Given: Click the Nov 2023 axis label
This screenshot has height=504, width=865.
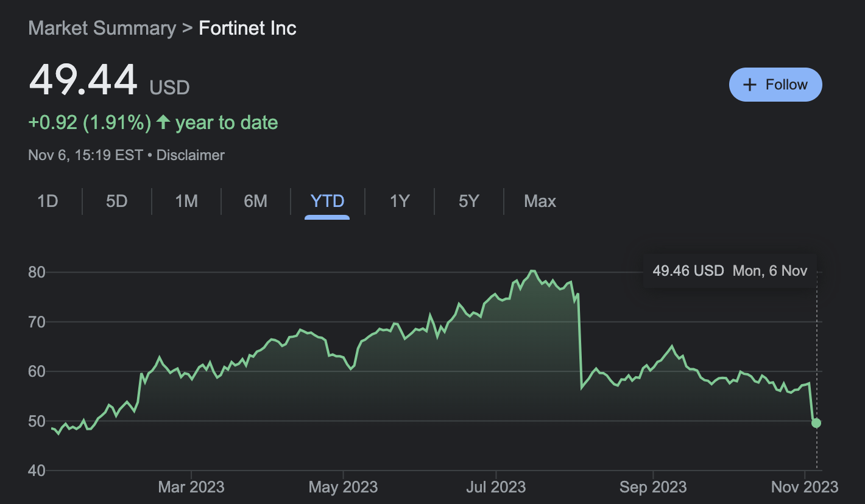Looking at the screenshot, I should [805, 487].
